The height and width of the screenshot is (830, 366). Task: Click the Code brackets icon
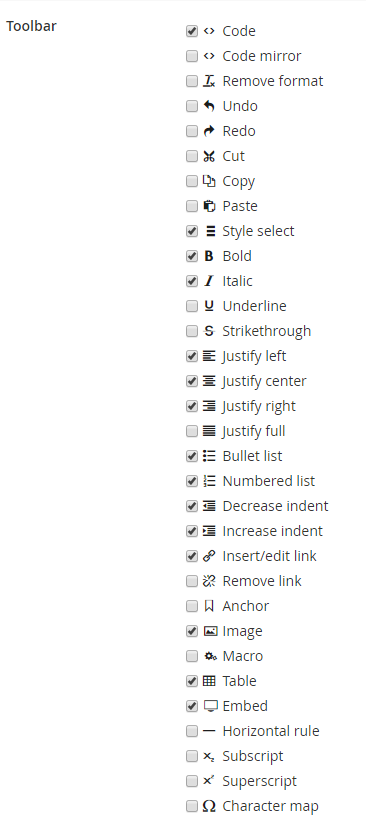point(209,31)
